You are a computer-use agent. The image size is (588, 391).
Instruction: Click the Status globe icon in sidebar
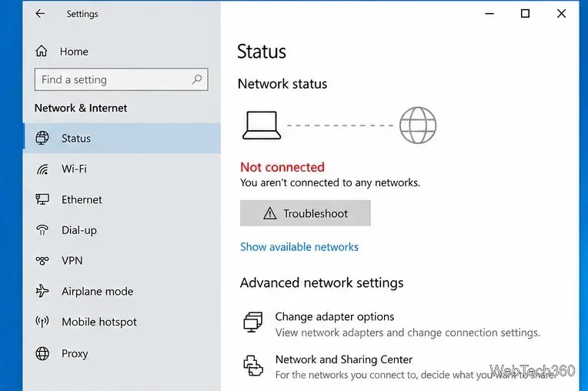[x=42, y=138]
